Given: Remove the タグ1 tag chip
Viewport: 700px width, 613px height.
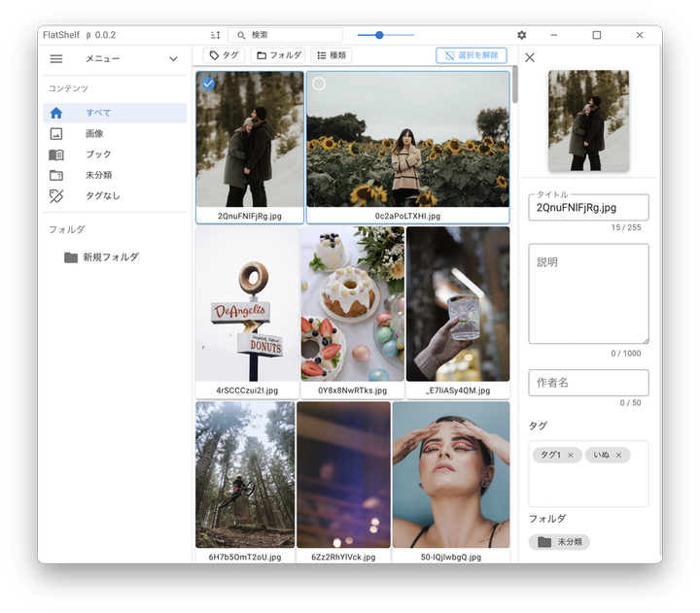Looking at the screenshot, I should coord(570,455).
